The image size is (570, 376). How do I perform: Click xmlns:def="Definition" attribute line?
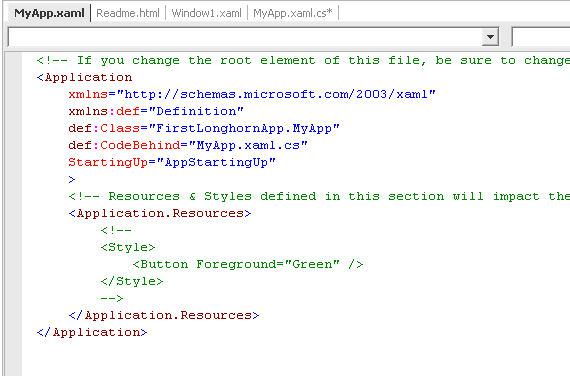[x=156, y=111]
